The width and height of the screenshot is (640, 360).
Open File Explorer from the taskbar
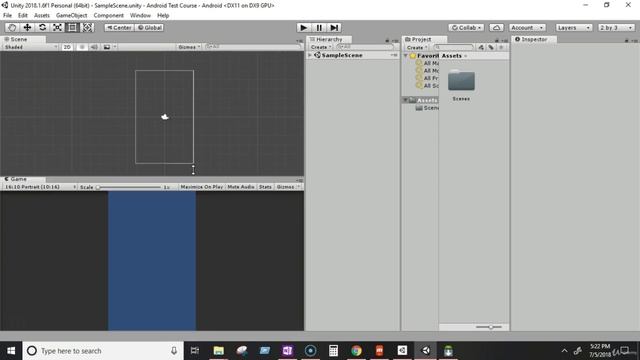coord(219,351)
